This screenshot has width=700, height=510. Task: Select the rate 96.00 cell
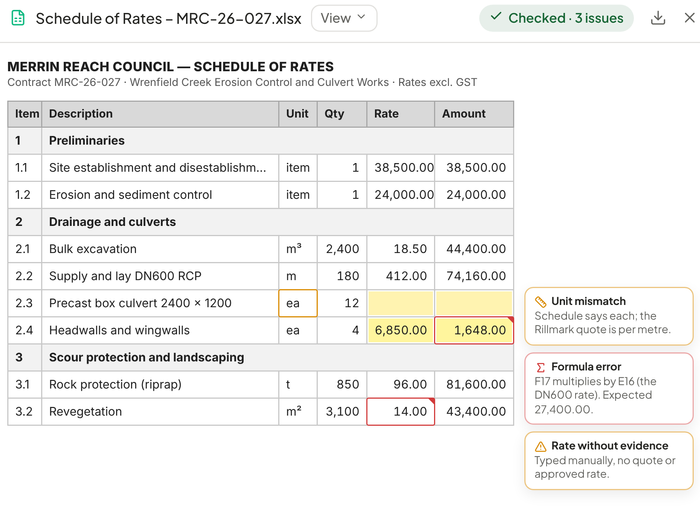coord(400,385)
